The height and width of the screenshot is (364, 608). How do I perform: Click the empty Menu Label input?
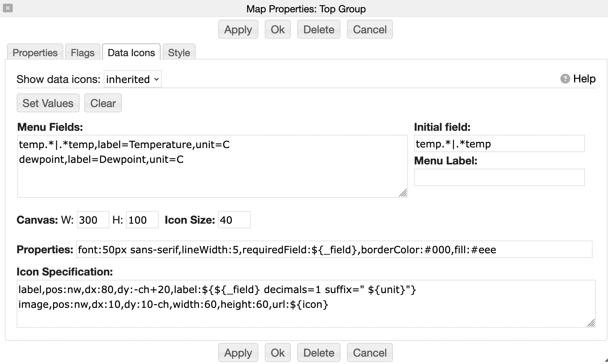coord(499,177)
